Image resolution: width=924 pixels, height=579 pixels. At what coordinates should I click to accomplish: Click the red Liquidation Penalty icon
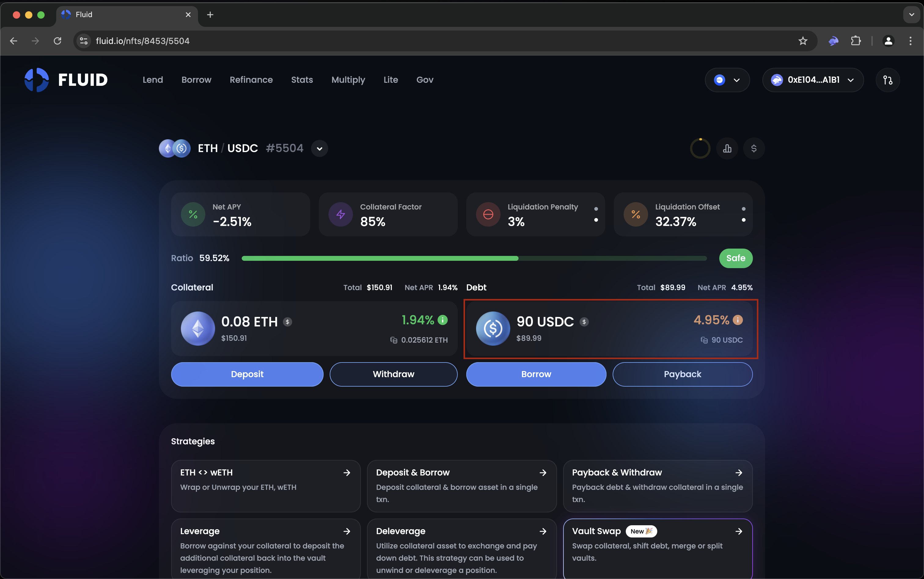point(488,214)
